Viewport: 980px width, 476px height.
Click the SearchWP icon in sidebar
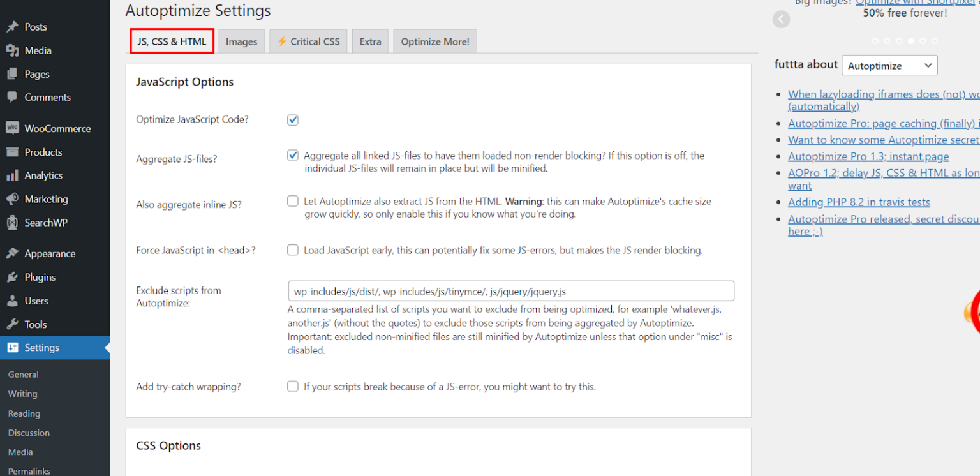click(12, 223)
